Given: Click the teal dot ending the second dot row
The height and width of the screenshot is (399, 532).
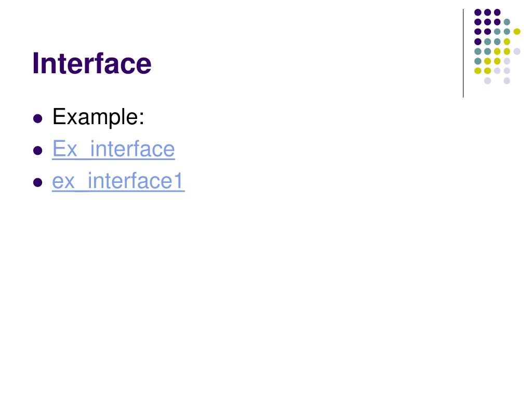Looking at the screenshot, I should click(507, 22).
